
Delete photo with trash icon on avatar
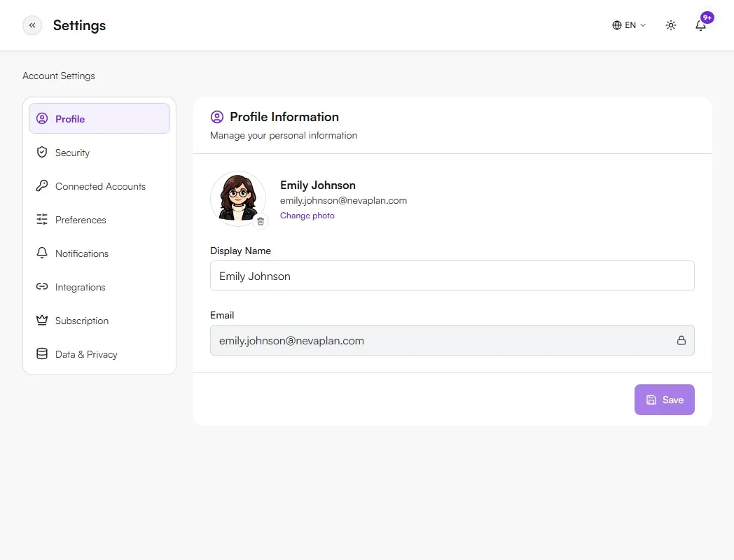coord(261,221)
